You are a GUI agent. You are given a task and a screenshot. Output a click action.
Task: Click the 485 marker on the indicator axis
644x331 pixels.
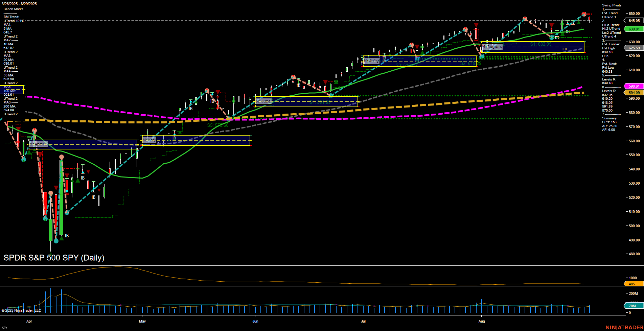tap(632, 284)
